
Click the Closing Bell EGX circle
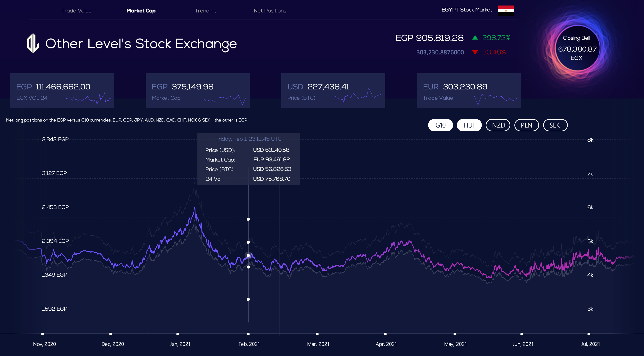577,48
